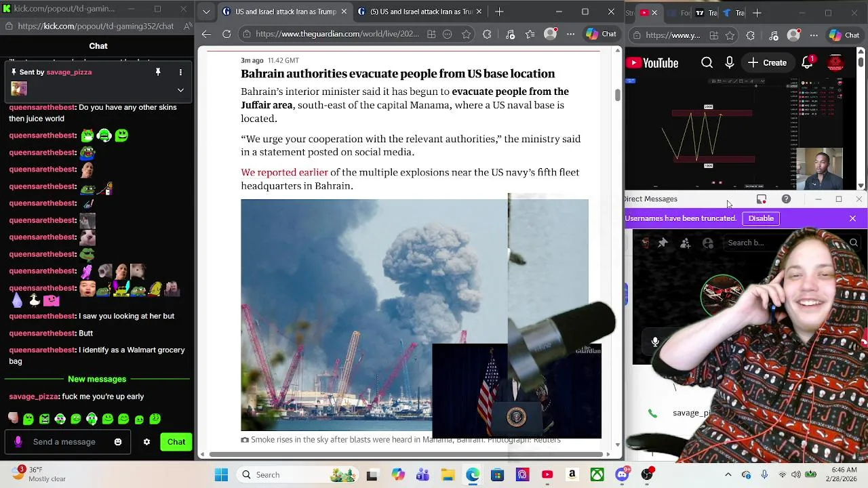This screenshot has width=868, height=488.
Task: Expand the tab actions chevron in Guardian window
Action: 206,12
